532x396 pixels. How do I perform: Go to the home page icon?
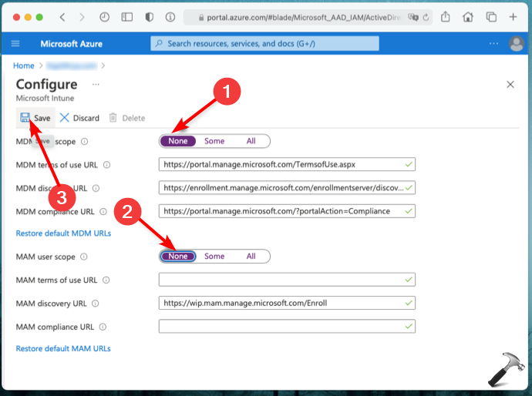click(x=468, y=17)
